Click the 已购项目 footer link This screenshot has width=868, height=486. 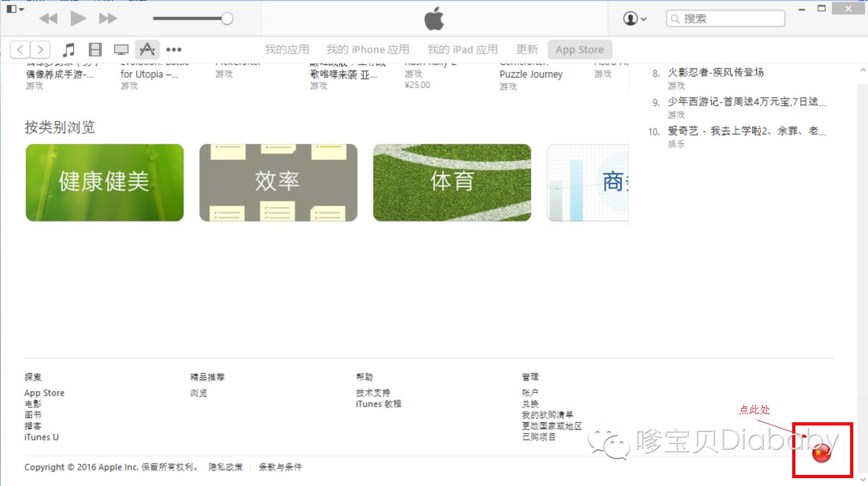(x=538, y=437)
